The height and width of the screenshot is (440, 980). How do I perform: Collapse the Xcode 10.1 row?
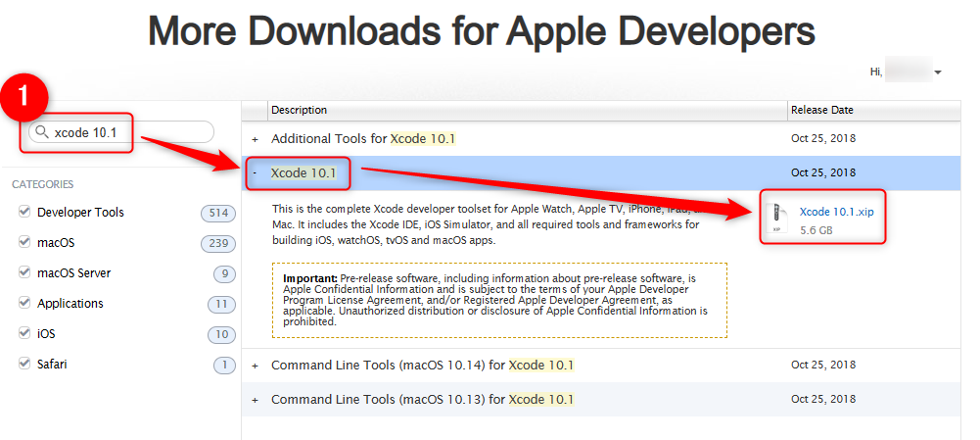(255, 172)
